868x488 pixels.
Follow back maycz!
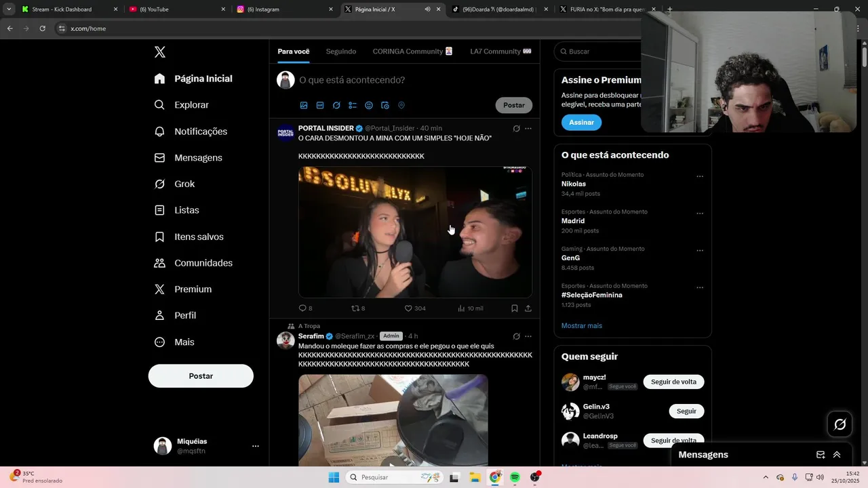coord(673,382)
